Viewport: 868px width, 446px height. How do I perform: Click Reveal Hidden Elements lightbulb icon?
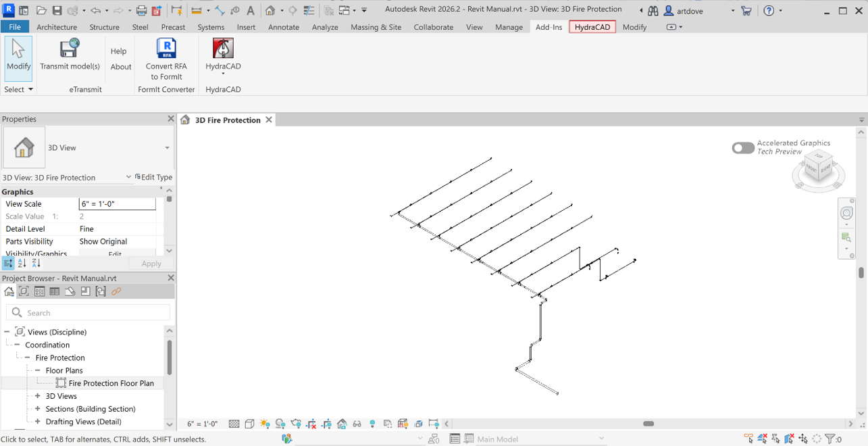[x=373, y=424]
